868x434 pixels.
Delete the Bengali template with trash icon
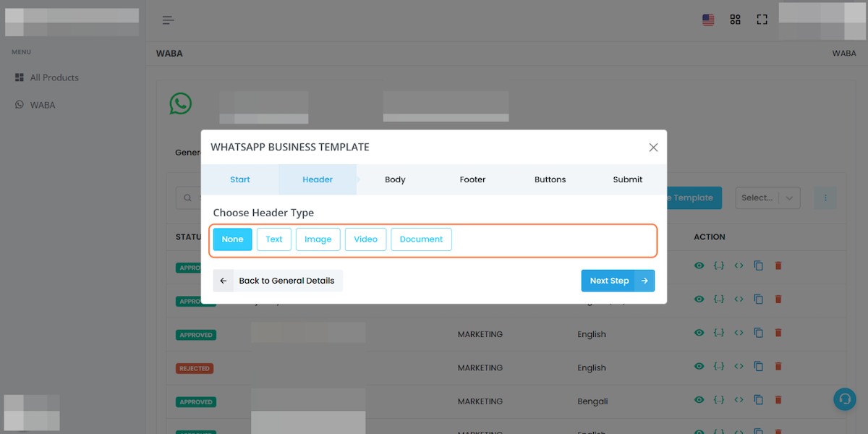coord(778,400)
